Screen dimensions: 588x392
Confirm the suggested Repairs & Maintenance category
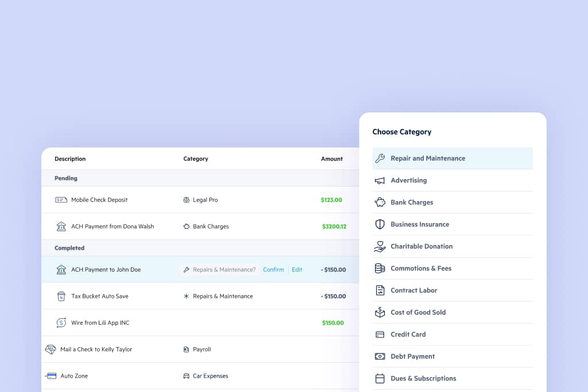pos(273,270)
